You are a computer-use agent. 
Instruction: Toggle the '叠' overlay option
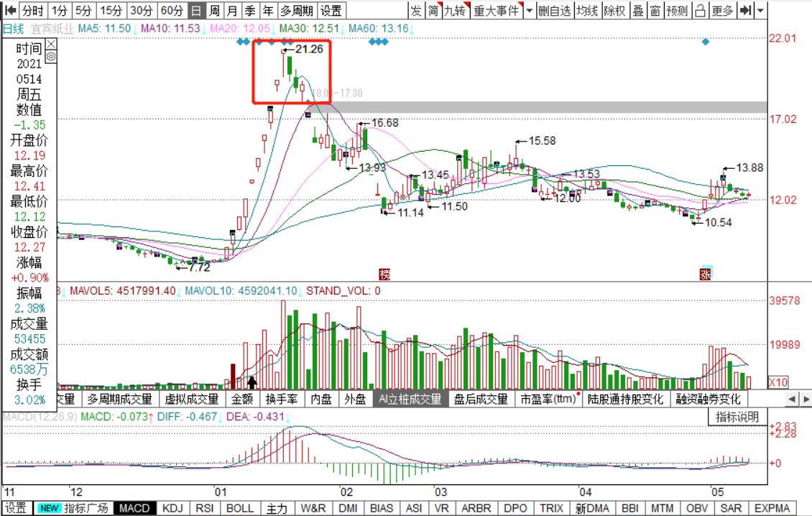(x=638, y=10)
